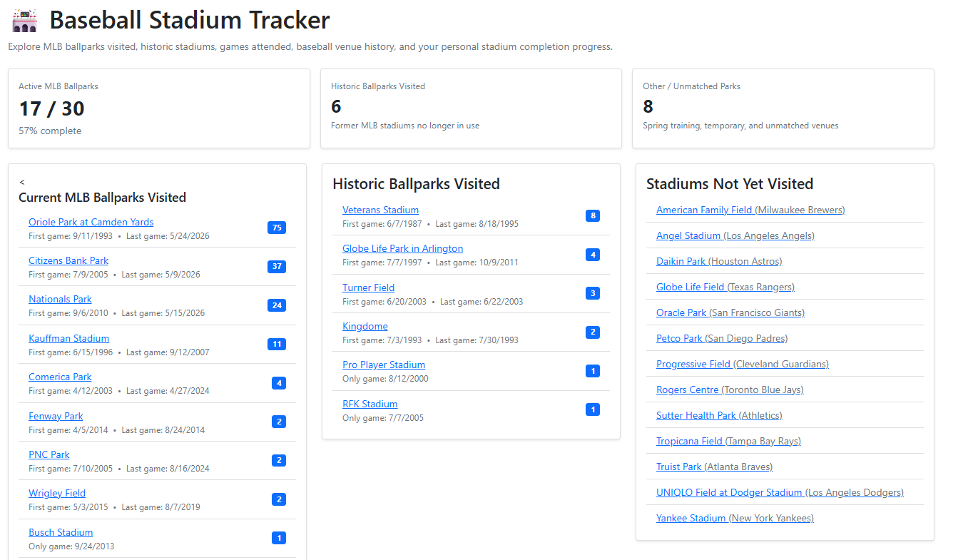The image size is (973, 560).
Task: Open the Wrigley Field link
Action: tap(57, 493)
